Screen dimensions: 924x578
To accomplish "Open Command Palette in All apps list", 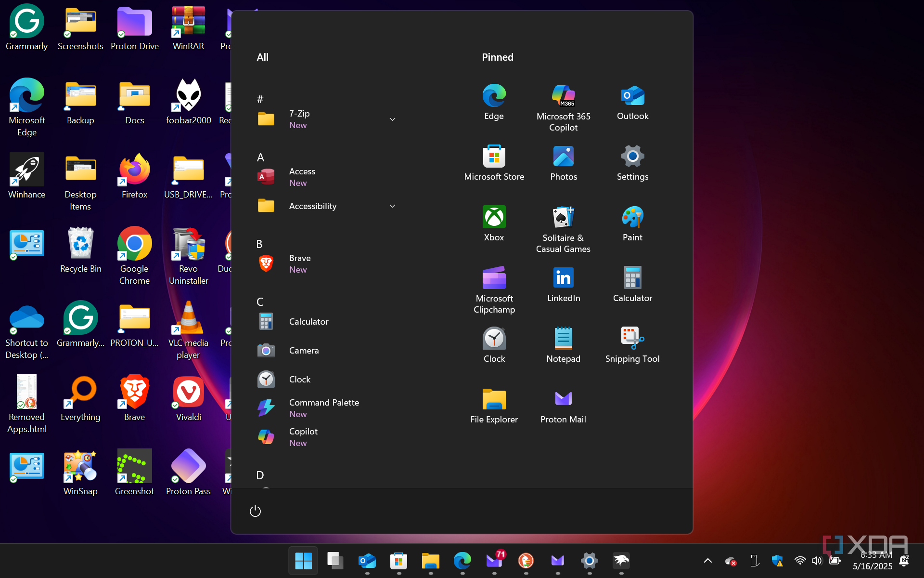I will point(323,407).
